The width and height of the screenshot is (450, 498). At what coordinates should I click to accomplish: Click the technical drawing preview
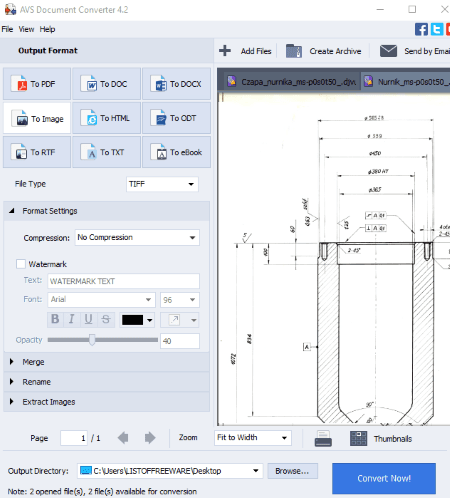tap(334, 259)
